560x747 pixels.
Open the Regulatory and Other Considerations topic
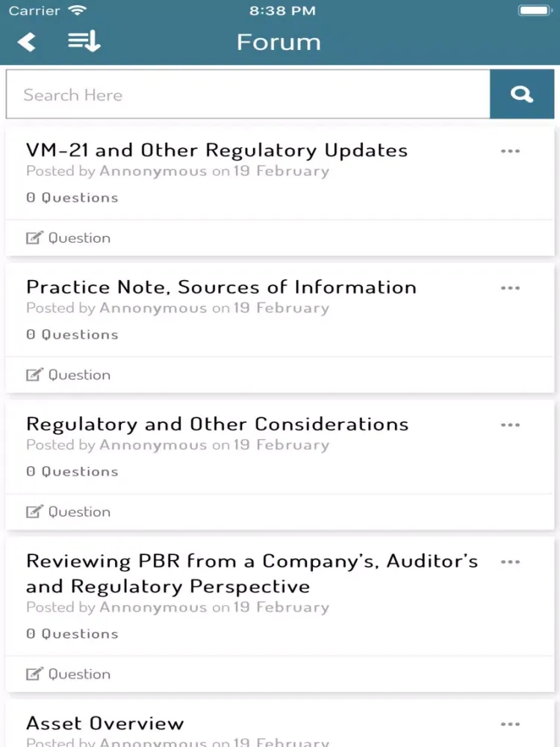tap(217, 424)
